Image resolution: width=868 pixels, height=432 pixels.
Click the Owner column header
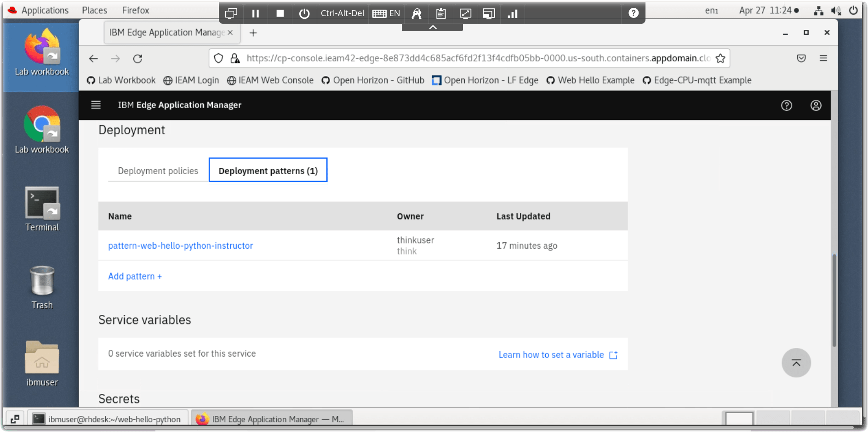pyautogui.click(x=410, y=216)
